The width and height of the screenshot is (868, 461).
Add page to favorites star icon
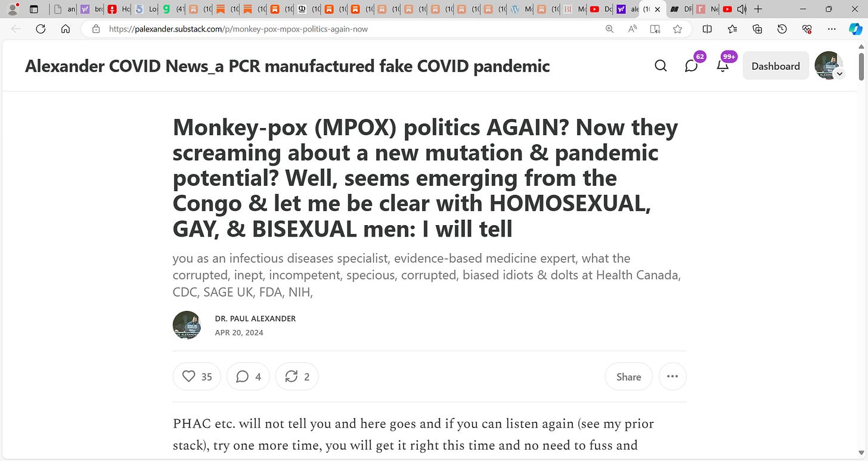pyautogui.click(x=677, y=29)
